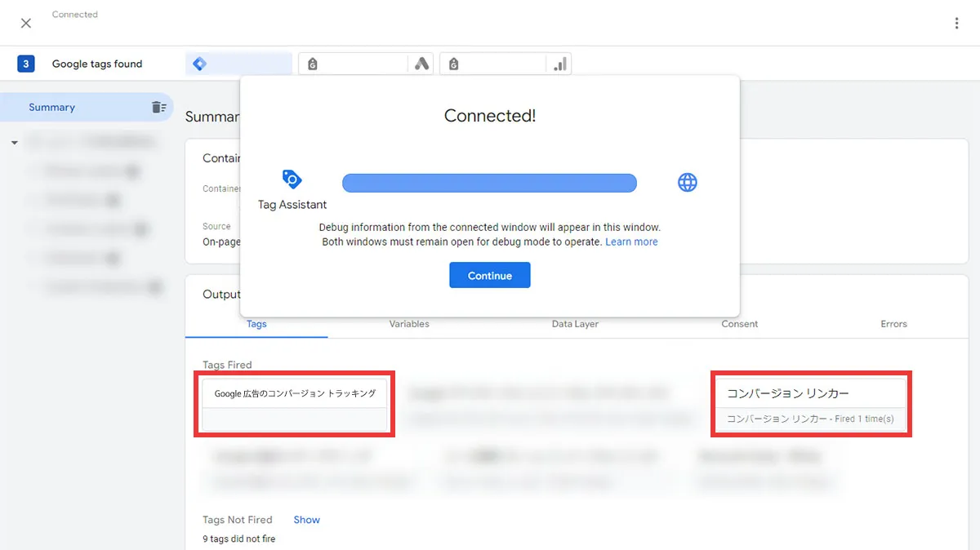Switch to the Variables tab
The height and width of the screenshot is (550, 980).
point(408,324)
